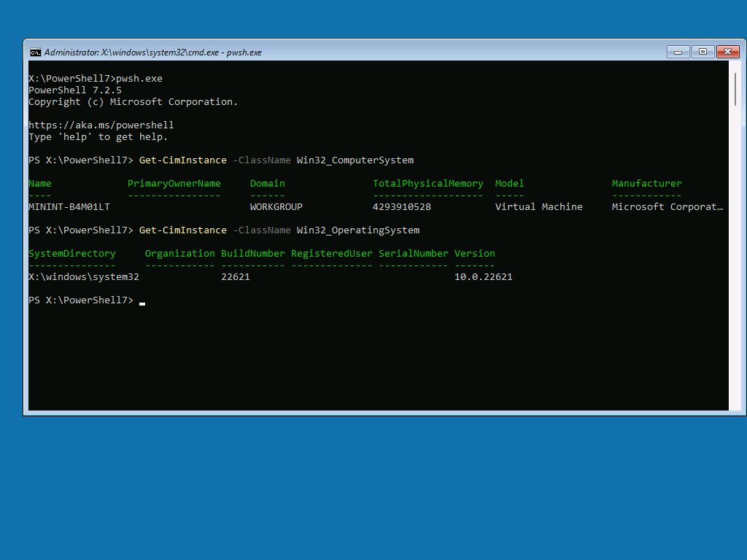Select the Win32_ComputerSystem command text
The image size is (747, 560).
[355, 160]
